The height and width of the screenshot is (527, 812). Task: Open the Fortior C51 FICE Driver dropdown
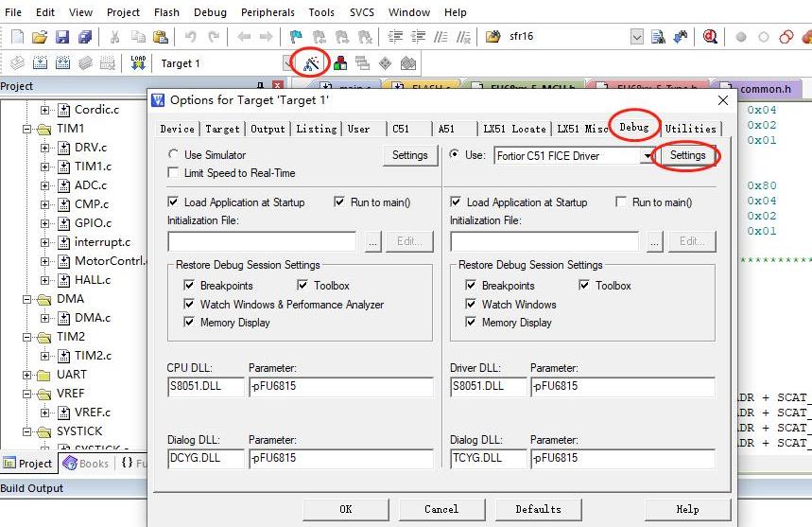click(648, 155)
